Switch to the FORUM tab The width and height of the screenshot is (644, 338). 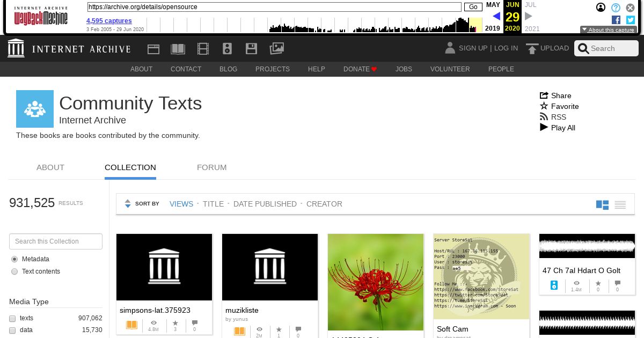click(x=212, y=167)
